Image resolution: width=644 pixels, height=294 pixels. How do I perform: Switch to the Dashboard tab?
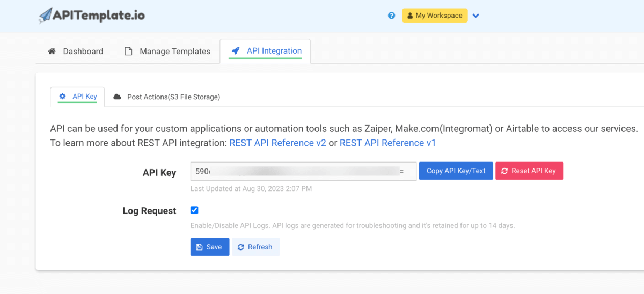83,52
